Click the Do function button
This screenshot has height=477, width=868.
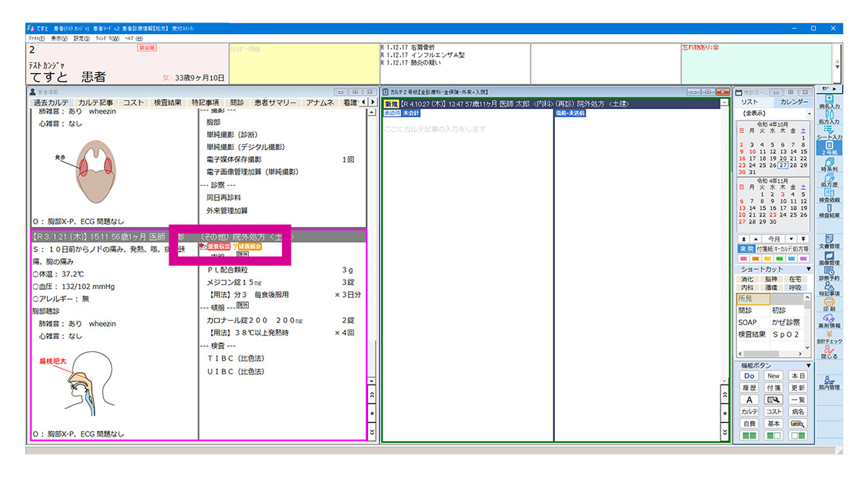[749, 376]
